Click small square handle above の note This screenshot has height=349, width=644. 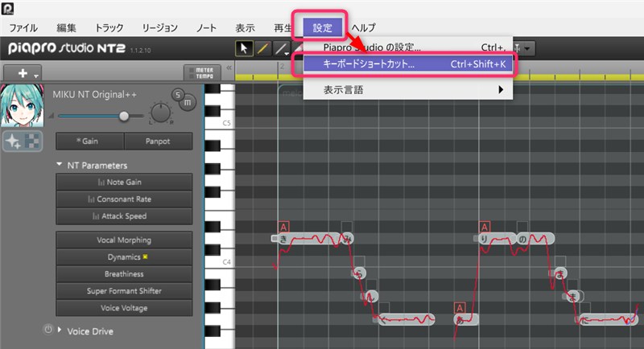(522, 227)
